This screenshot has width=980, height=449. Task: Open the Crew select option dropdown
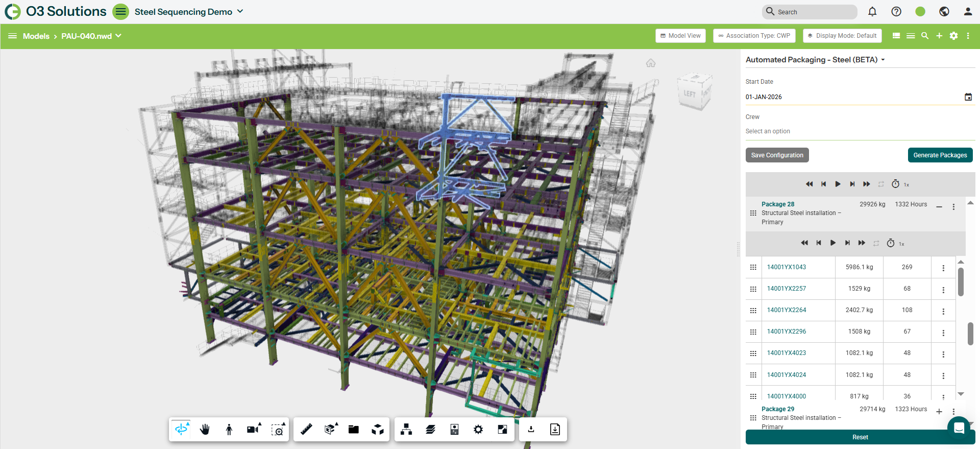tap(860, 131)
